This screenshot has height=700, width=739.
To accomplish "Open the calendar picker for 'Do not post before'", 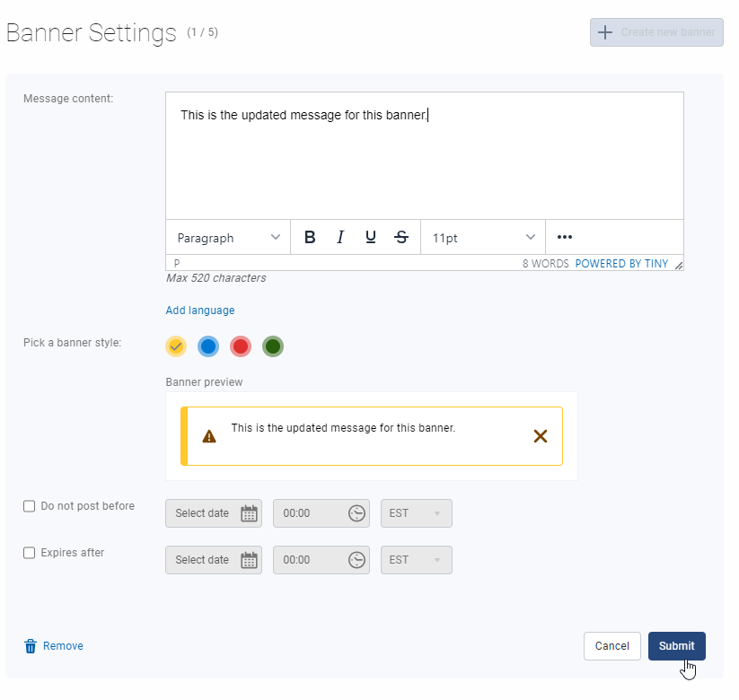I will (x=249, y=513).
